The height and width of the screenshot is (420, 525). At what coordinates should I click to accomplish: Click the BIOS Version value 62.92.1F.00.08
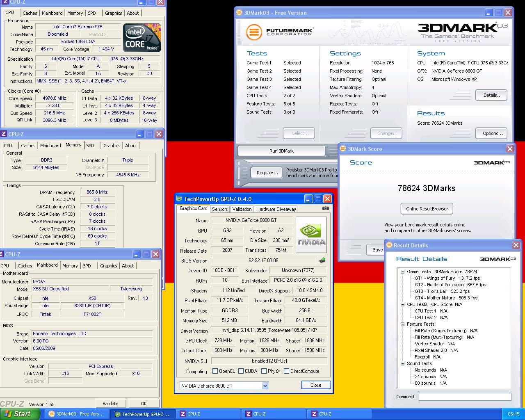[263, 260]
